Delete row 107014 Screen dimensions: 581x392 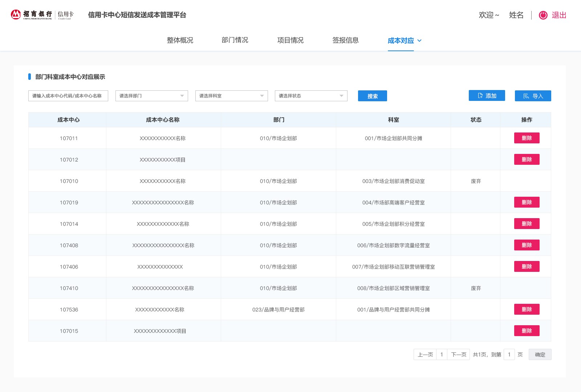click(527, 224)
